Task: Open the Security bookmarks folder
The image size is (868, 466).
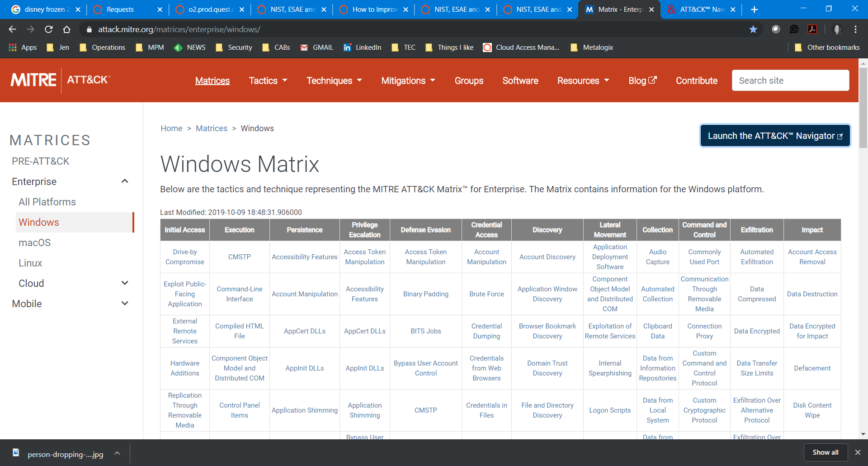Action: [x=234, y=48]
